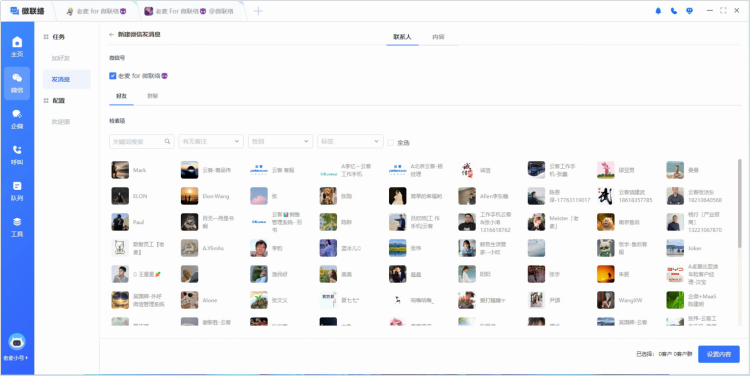Open the 标签 tag dropdown

coord(350,141)
